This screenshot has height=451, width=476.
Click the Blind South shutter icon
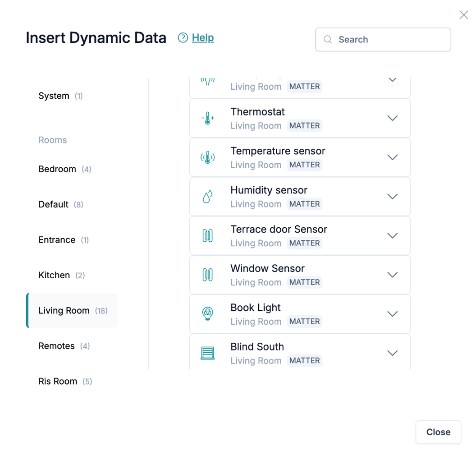tap(207, 353)
